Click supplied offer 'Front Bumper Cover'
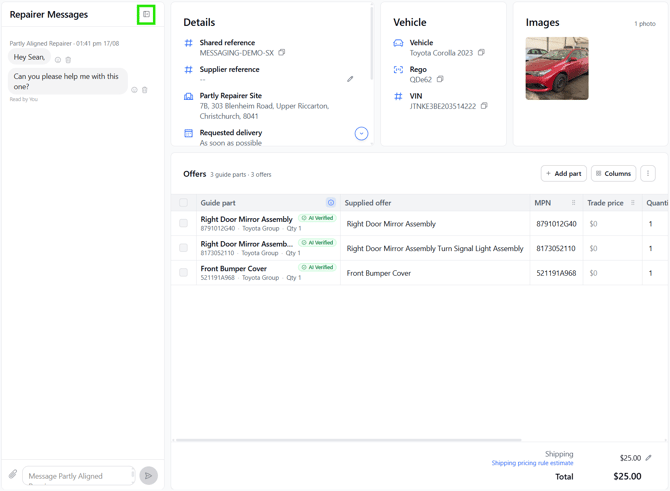Image resolution: width=670 pixels, height=491 pixels. point(379,273)
